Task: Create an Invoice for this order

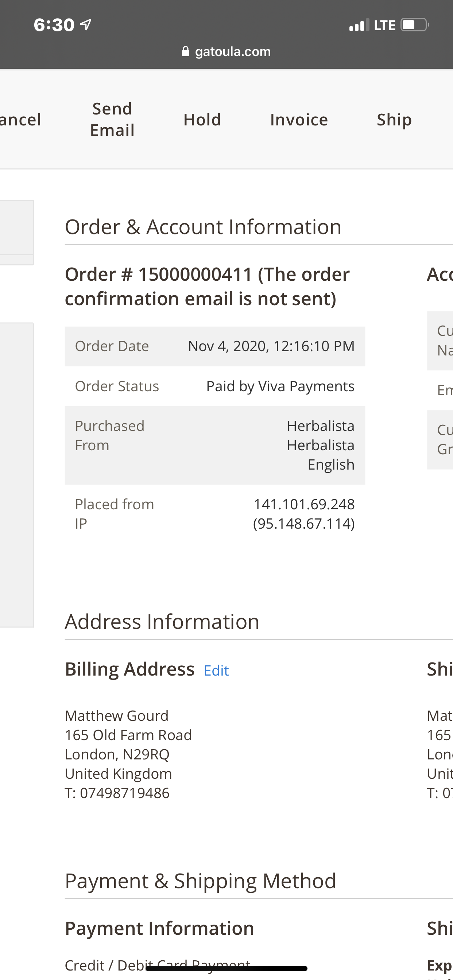Action: [x=299, y=120]
